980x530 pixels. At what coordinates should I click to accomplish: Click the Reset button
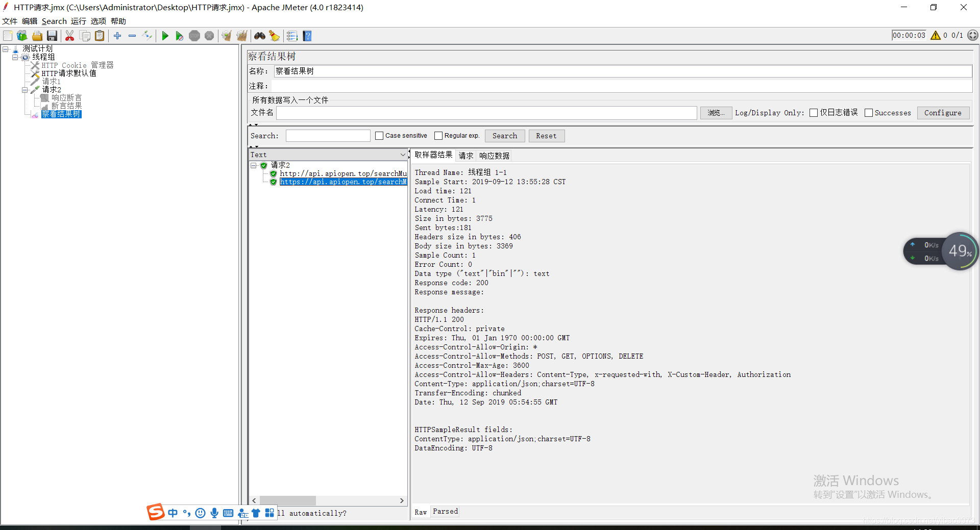[546, 136]
